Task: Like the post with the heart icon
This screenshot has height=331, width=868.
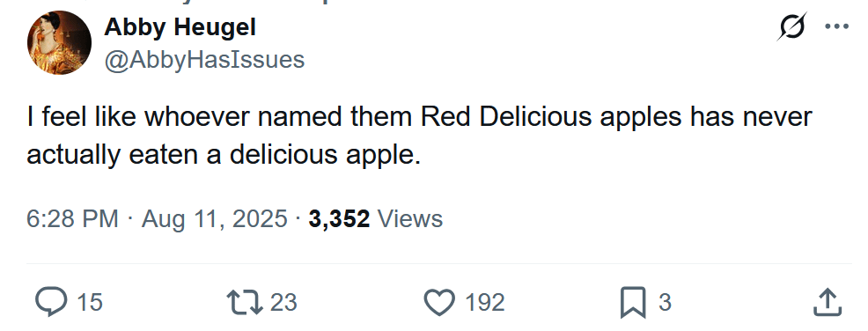Action: (x=439, y=302)
